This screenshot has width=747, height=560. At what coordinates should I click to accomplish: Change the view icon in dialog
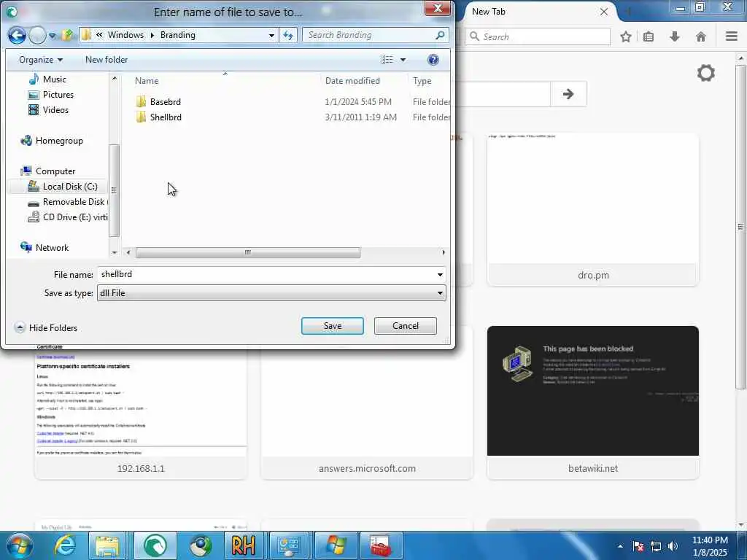pos(387,60)
